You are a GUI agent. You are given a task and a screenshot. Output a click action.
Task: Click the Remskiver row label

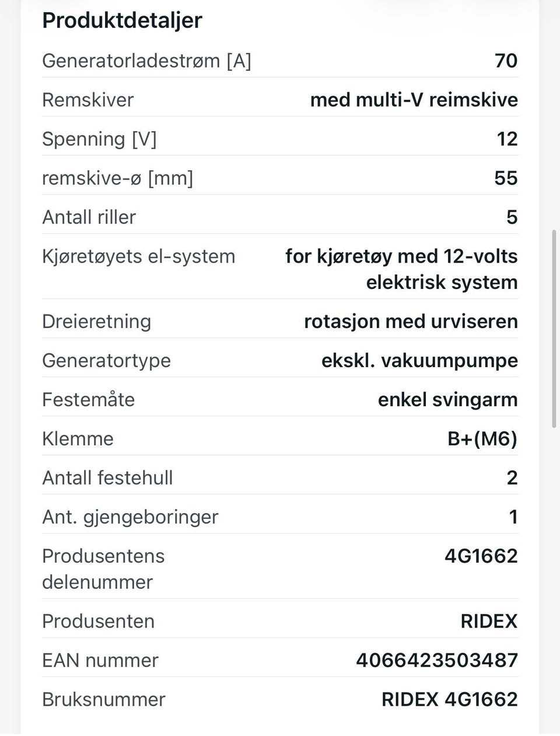coord(88,100)
